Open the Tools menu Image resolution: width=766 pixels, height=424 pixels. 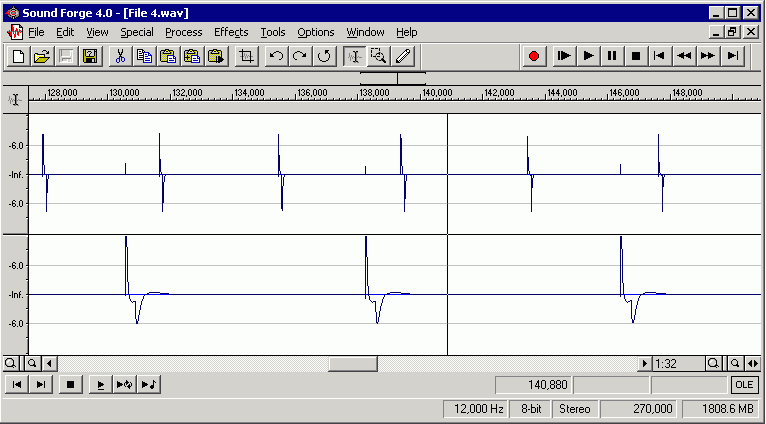273,32
